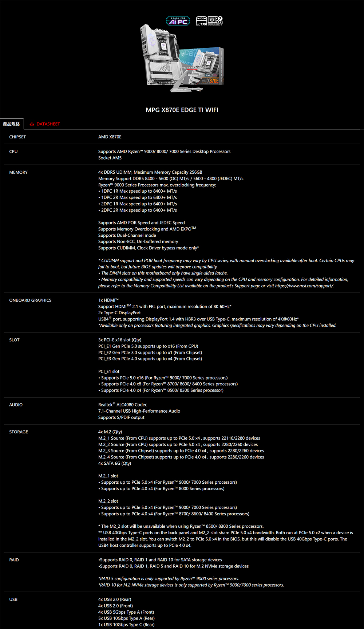
Task: Click the RAID section label
Action: click(14, 560)
